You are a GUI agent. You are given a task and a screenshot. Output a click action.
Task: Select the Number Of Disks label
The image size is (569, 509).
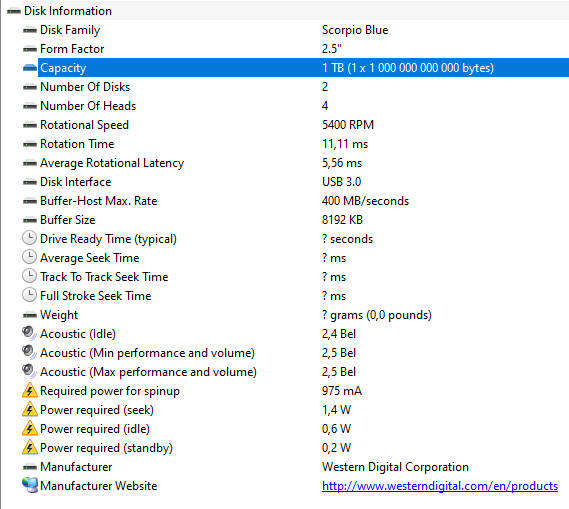[85, 87]
